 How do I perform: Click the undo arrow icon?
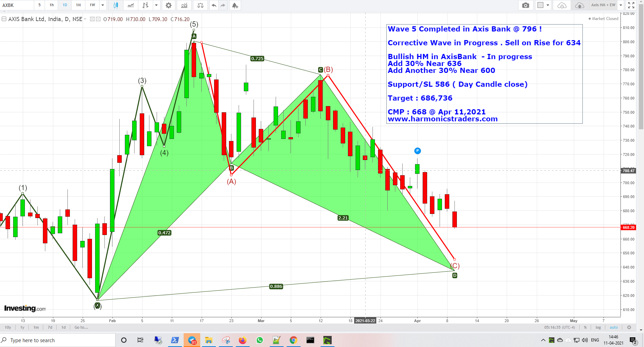click(214, 5)
